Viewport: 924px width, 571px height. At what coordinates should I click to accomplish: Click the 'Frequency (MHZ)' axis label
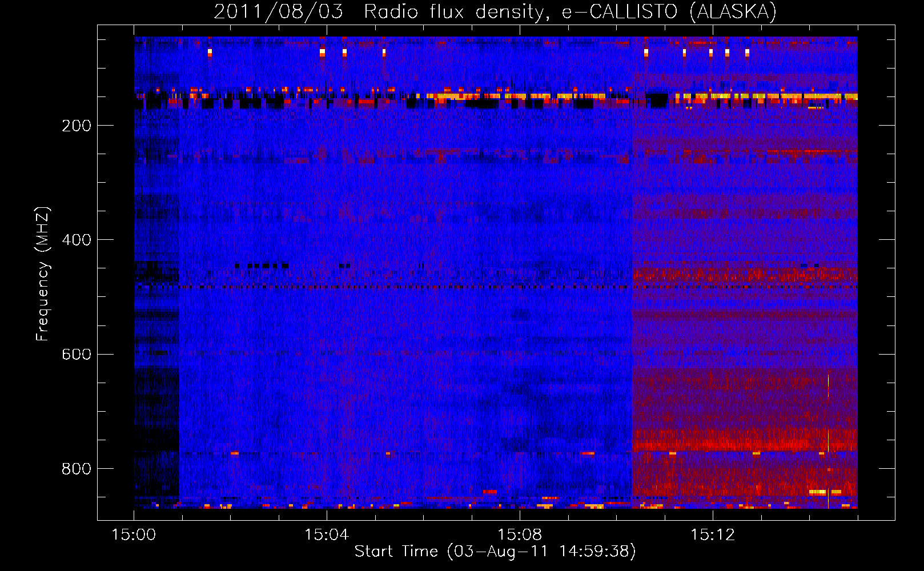click(x=43, y=274)
